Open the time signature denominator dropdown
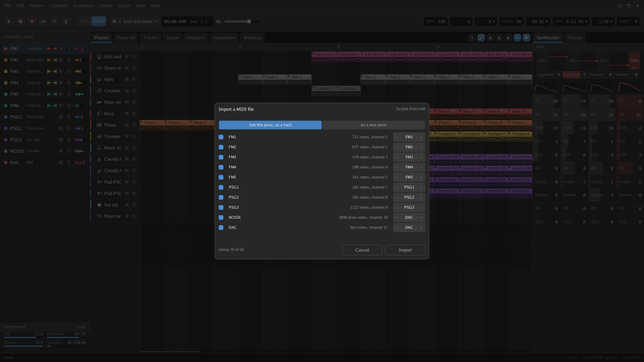 click(x=486, y=21)
